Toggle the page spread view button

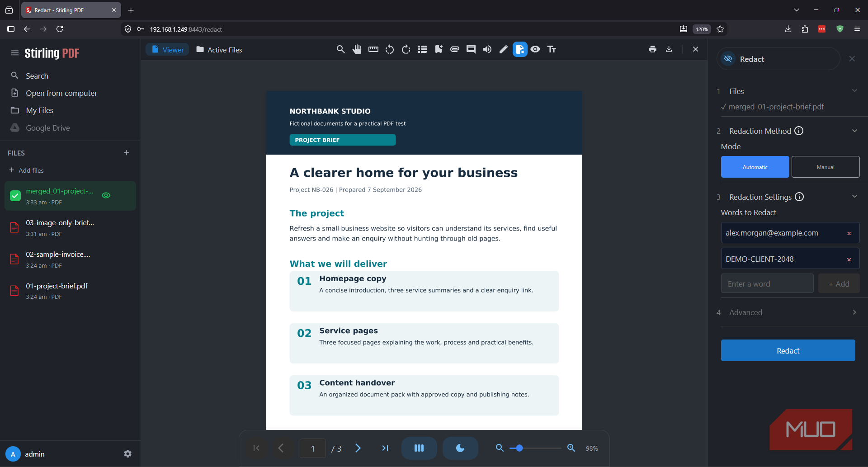[x=419, y=448]
